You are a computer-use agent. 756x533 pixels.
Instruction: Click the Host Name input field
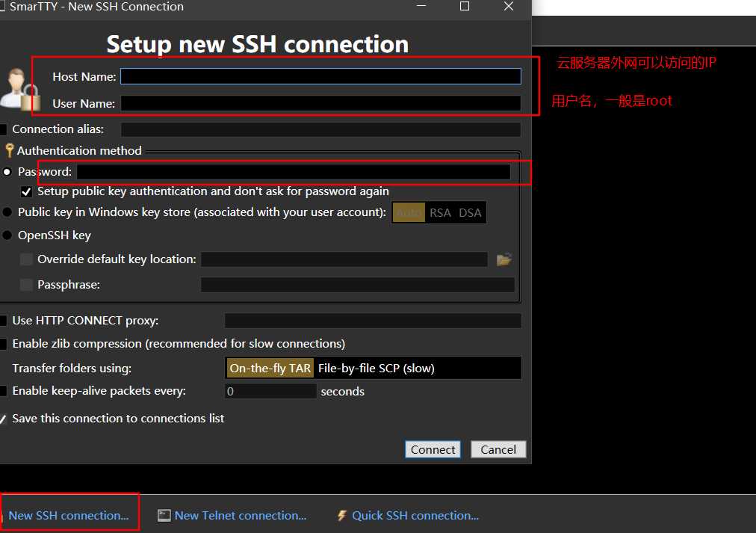point(320,76)
